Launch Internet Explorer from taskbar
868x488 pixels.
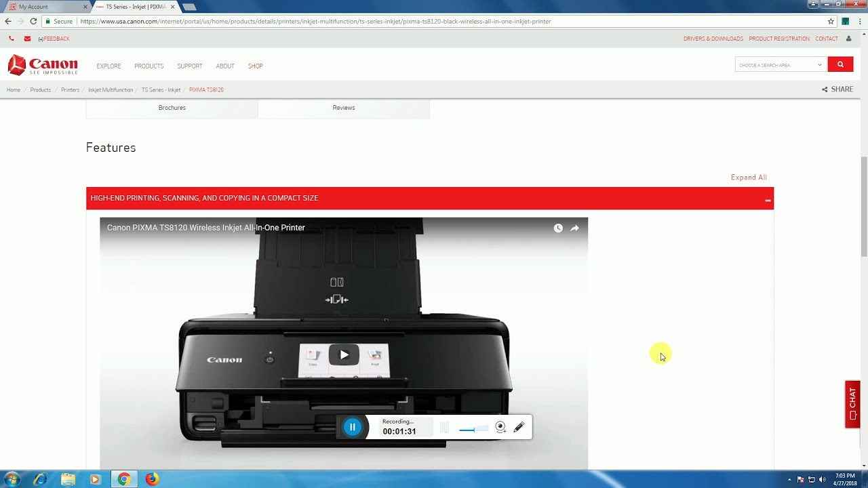(x=40, y=479)
